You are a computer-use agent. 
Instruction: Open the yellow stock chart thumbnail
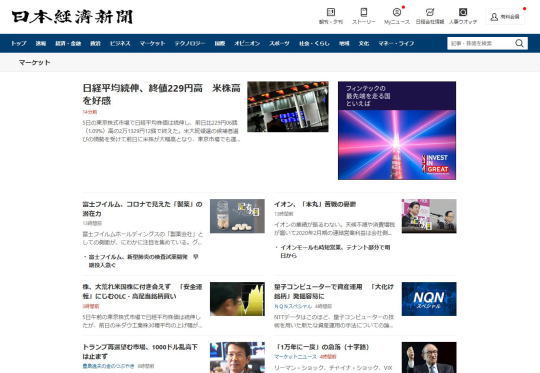click(237, 299)
